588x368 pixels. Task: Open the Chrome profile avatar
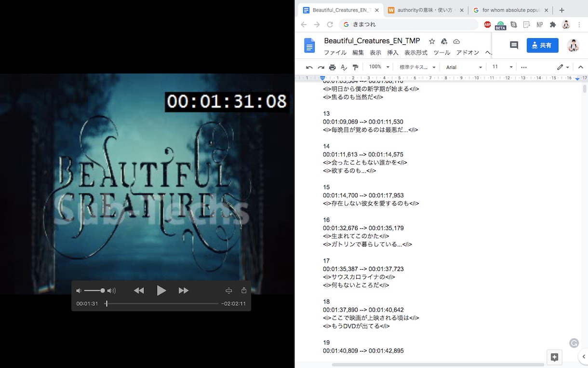point(566,25)
